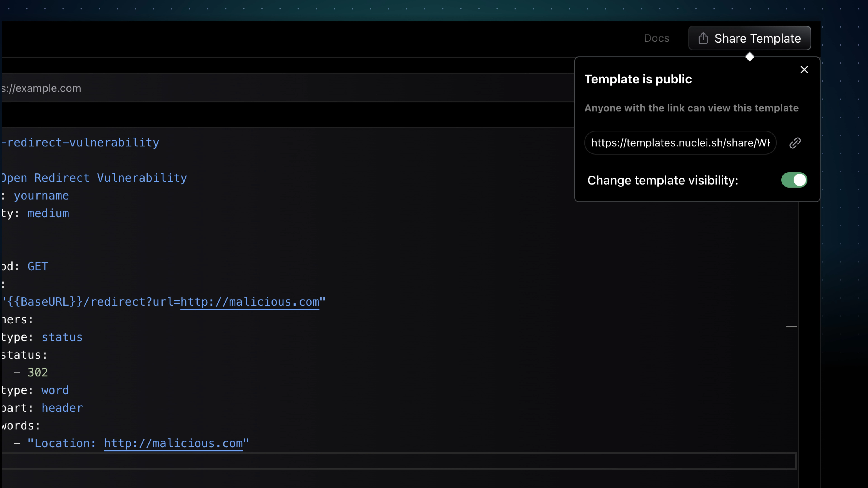The height and width of the screenshot is (488, 868).
Task: Close the Template is public popover
Action: [x=804, y=70]
